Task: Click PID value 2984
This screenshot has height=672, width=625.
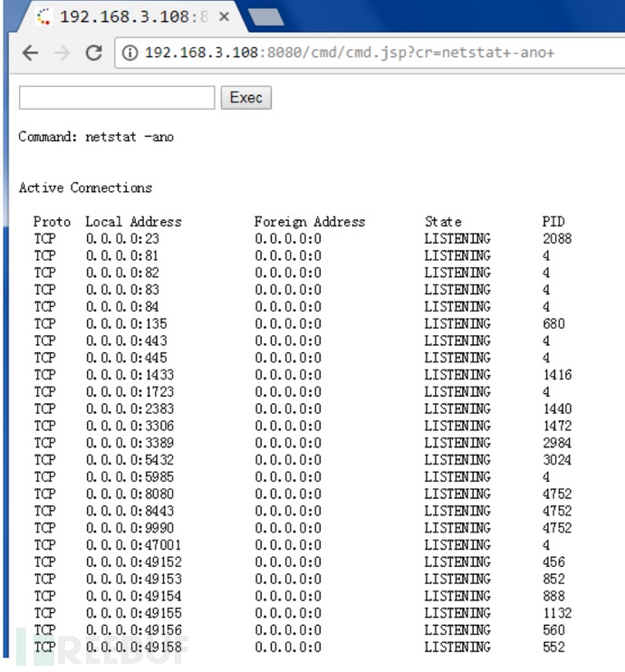Action: click(x=557, y=443)
